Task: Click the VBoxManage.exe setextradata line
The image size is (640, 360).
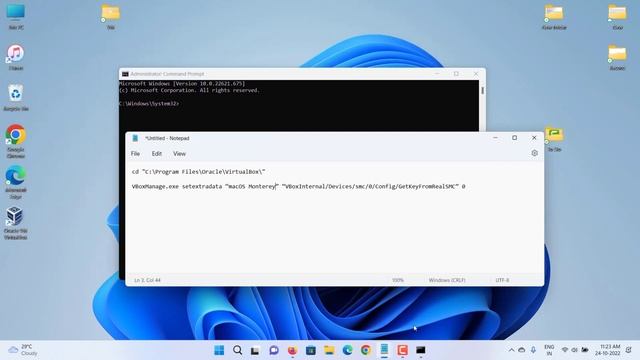Action: tap(298, 187)
